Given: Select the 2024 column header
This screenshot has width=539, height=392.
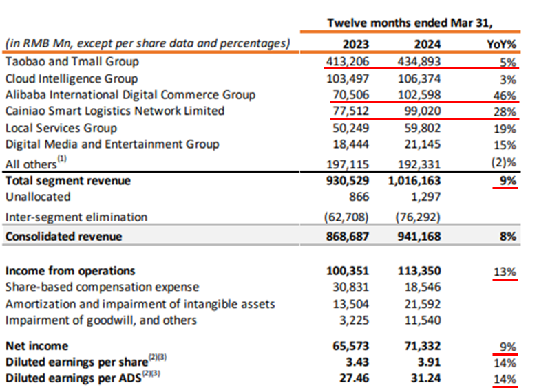Looking at the screenshot, I should tap(427, 44).
